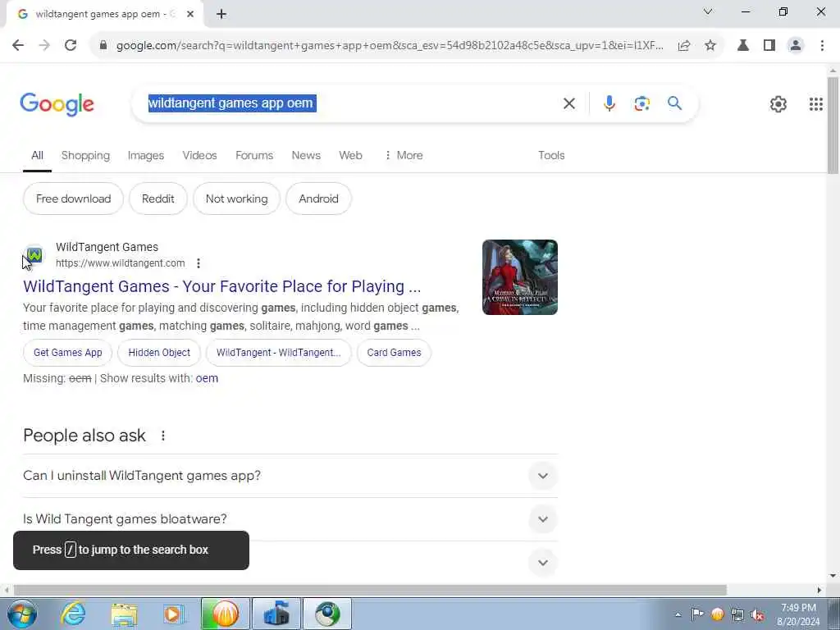Click the horizontal page scrollbar

pos(370,591)
